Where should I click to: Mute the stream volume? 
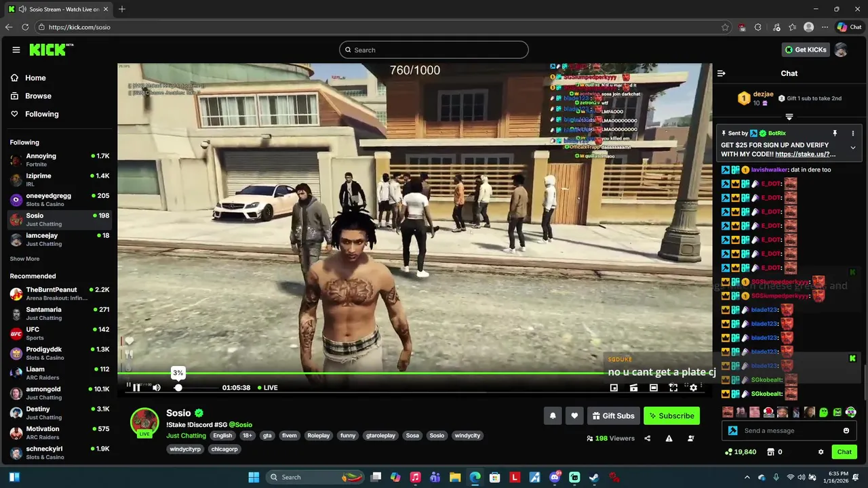157,388
